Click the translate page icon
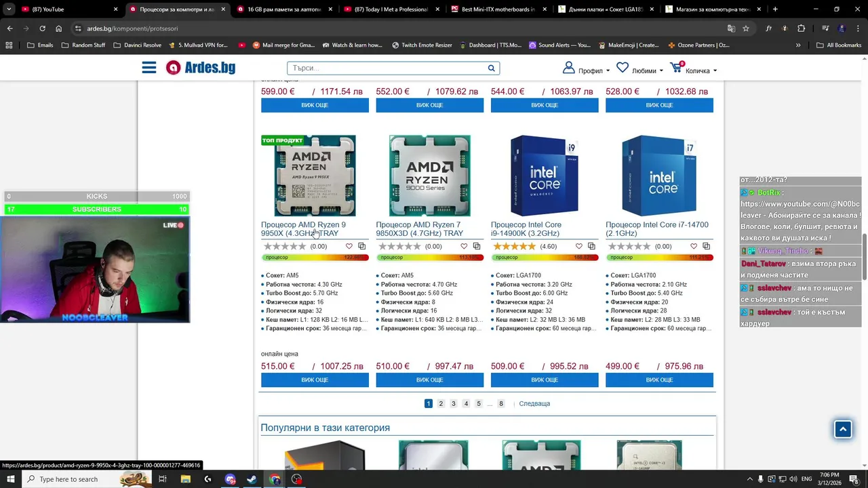This screenshot has width=868, height=488. coord(731,28)
